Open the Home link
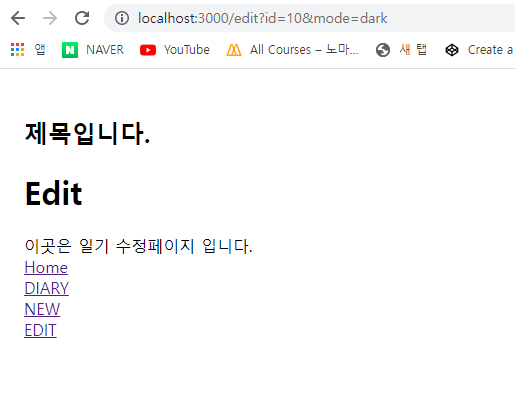 click(x=46, y=268)
